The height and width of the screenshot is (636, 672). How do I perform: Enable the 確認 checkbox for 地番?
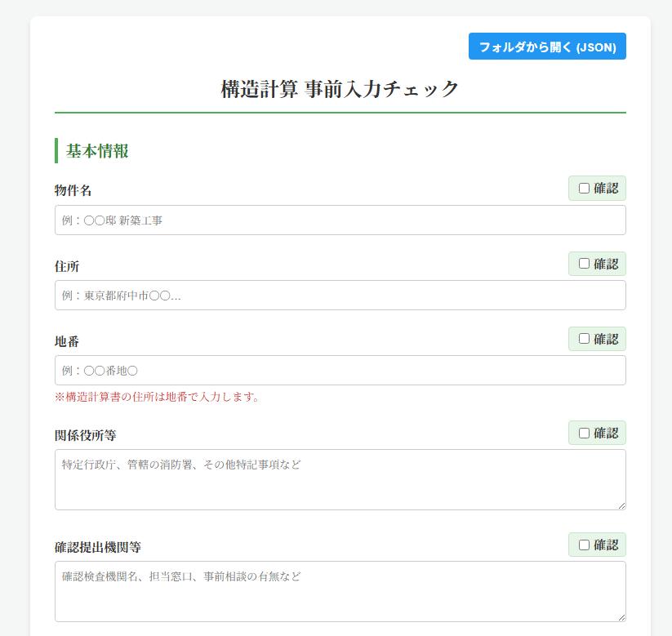(584, 339)
